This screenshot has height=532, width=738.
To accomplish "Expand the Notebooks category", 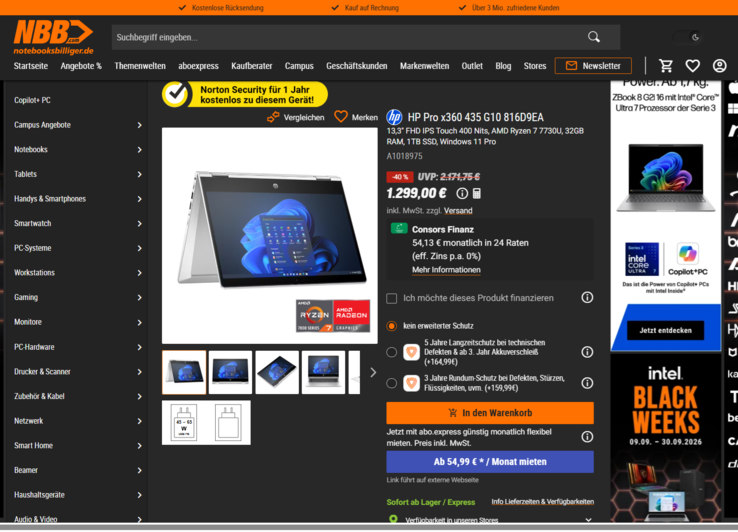I will [139, 150].
